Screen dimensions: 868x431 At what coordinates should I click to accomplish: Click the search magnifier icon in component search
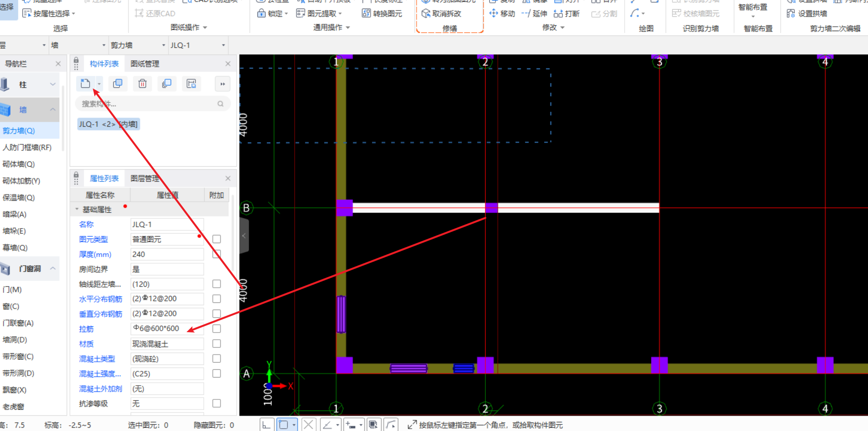coord(220,104)
